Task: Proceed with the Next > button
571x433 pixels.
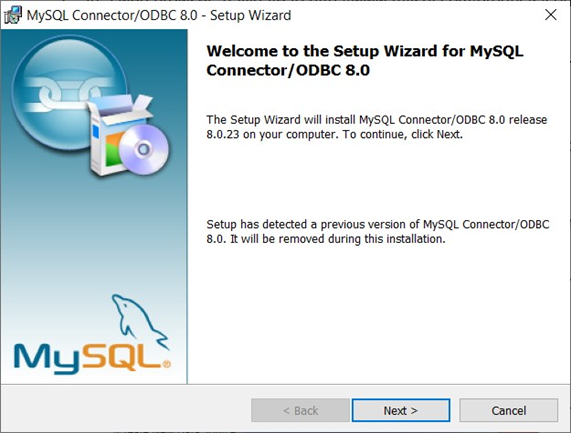Action: coord(401,410)
